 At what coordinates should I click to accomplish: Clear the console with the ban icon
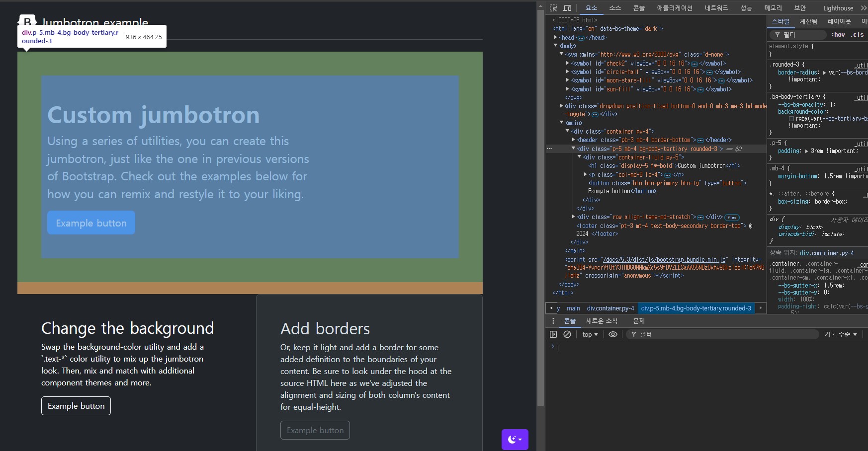[x=567, y=334]
